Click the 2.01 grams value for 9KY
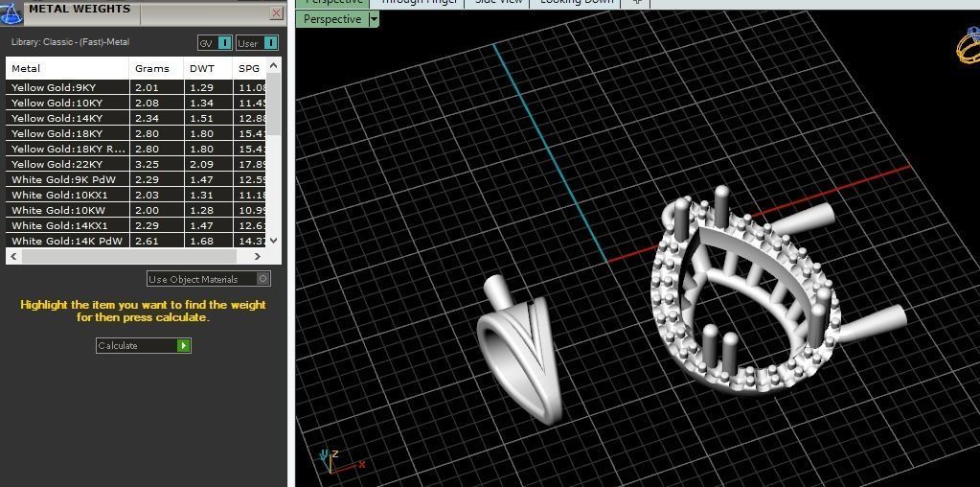Viewport: 980px width, 487px height. coord(147,87)
